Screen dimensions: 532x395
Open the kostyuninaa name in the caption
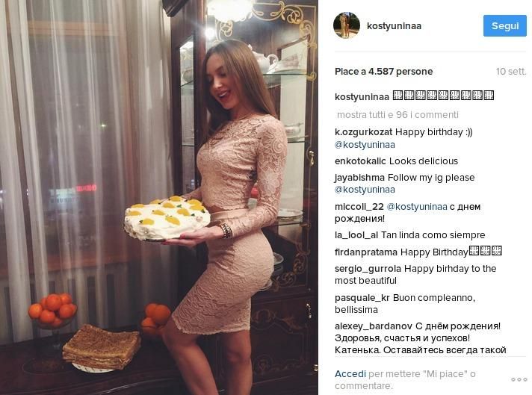tap(362, 97)
